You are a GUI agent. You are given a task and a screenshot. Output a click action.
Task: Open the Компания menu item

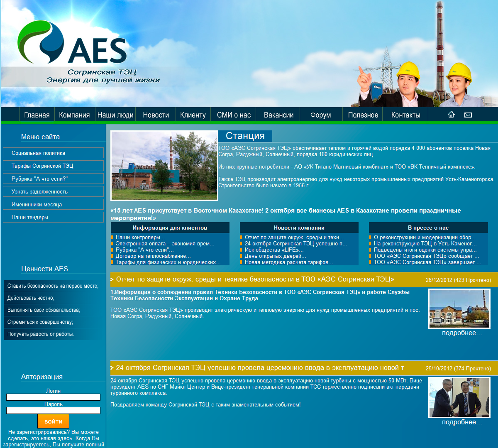pyautogui.click(x=74, y=115)
